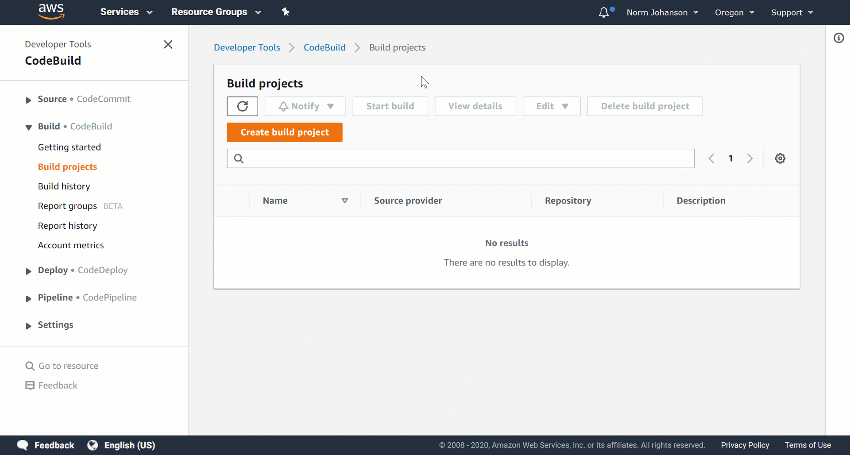850x455 pixels.
Task: Open the Edit dropdown
Action: pyautogui.click(x=552, y=106)
